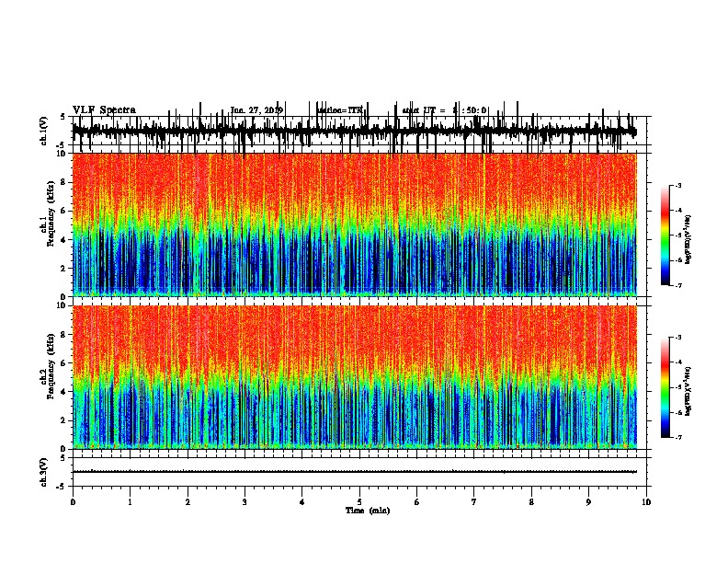728x563 pixels.
Task: Click ch.2 spectrogram 6 kHz tick label
Action: pos(64,363)
